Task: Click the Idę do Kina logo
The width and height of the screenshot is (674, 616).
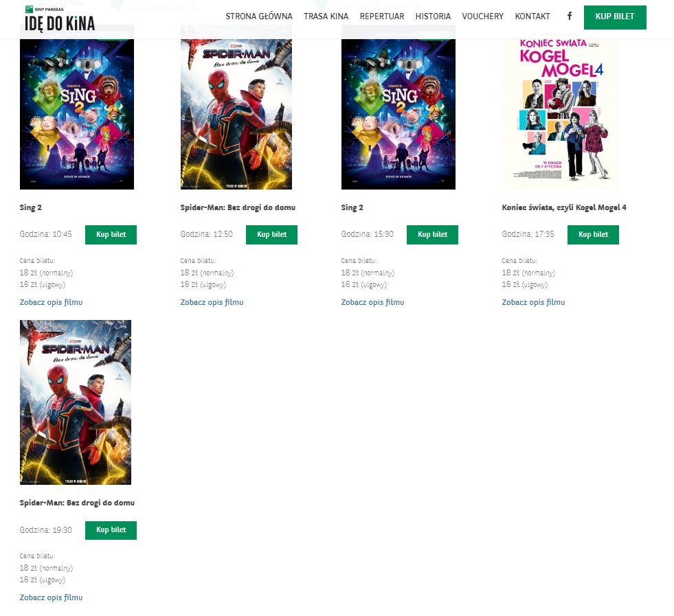Action: (x=60, y=19)
